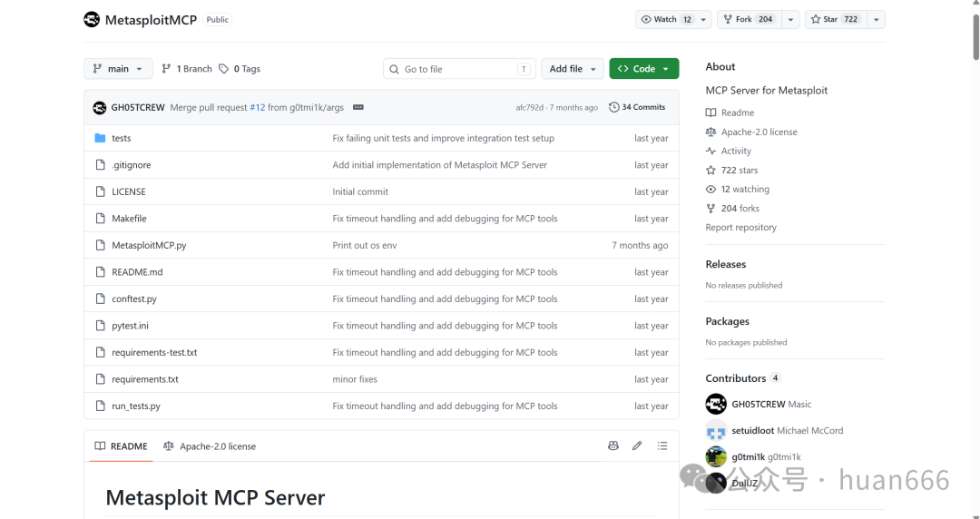Open the green Code dropdown
980x519 pixels.
[644, 69]
